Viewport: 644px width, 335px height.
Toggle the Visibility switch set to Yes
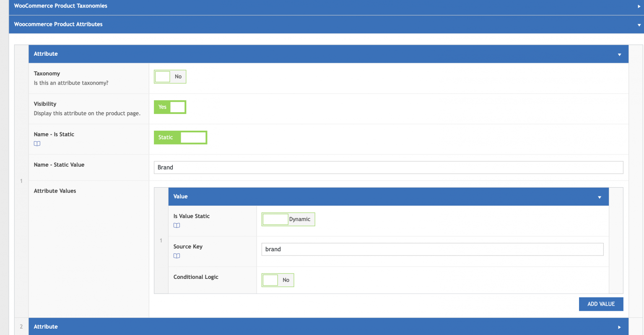click(x=170, y=107)
